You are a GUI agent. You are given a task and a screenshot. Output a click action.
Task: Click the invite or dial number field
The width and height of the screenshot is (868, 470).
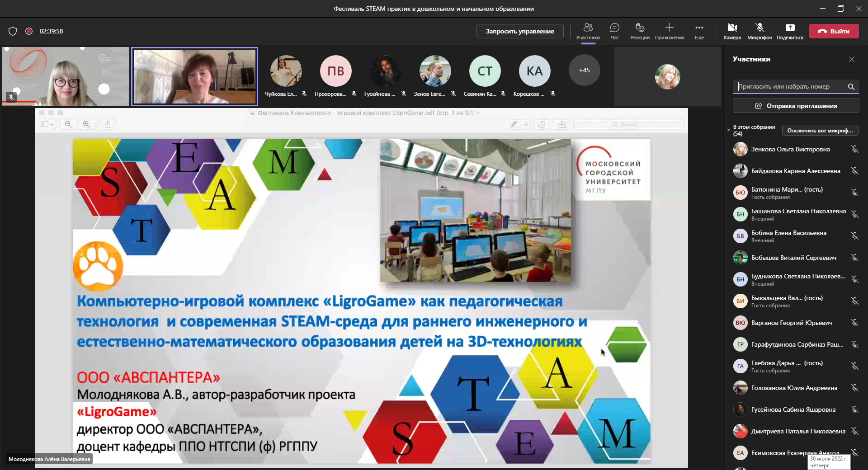pos(789,87)
